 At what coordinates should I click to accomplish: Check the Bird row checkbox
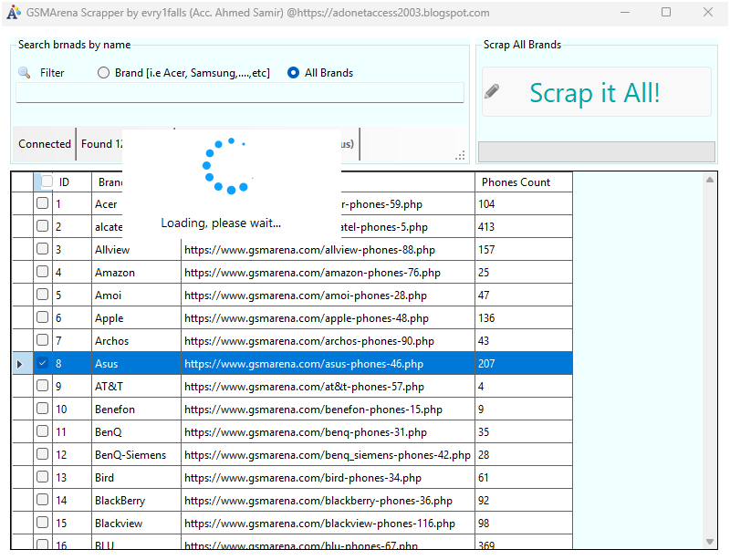click(42, 477)
